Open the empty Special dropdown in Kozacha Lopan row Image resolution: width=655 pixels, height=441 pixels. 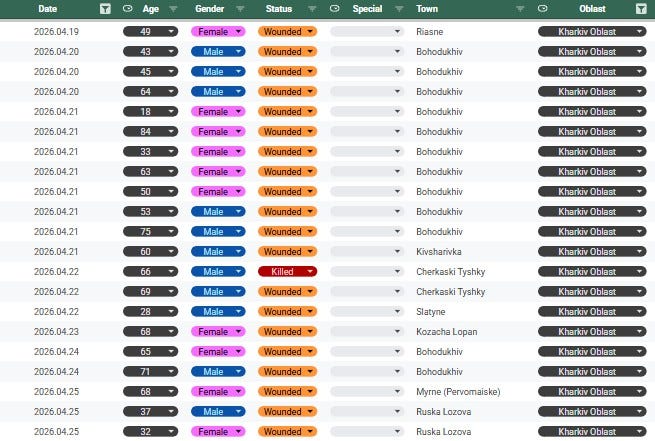(367, 332)
